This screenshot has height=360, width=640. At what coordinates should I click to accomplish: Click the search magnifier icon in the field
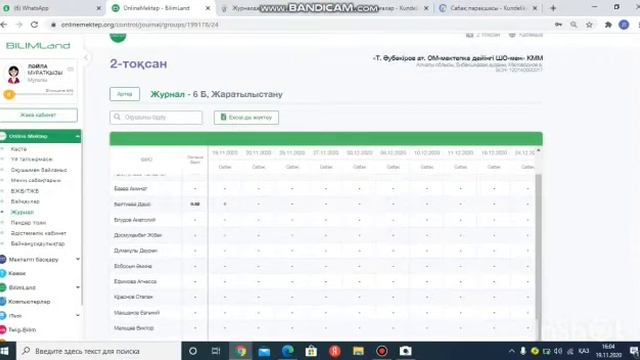[117, 117]
